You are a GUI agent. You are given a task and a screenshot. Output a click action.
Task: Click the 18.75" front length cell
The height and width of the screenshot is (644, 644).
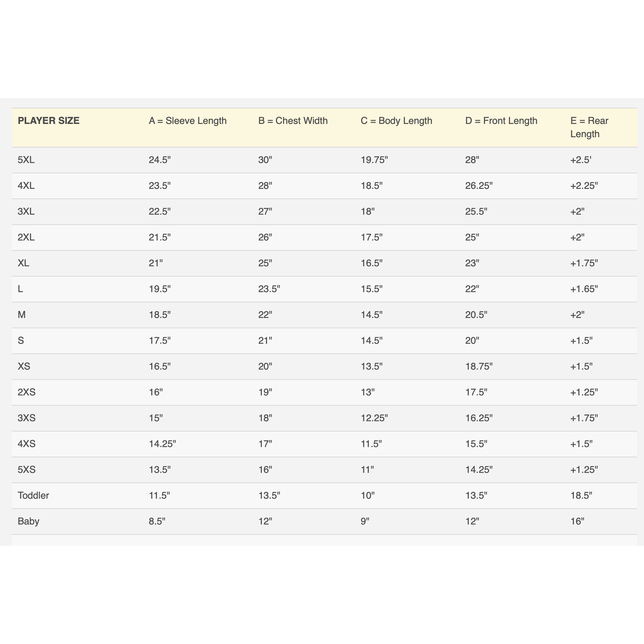pos(479,367)
